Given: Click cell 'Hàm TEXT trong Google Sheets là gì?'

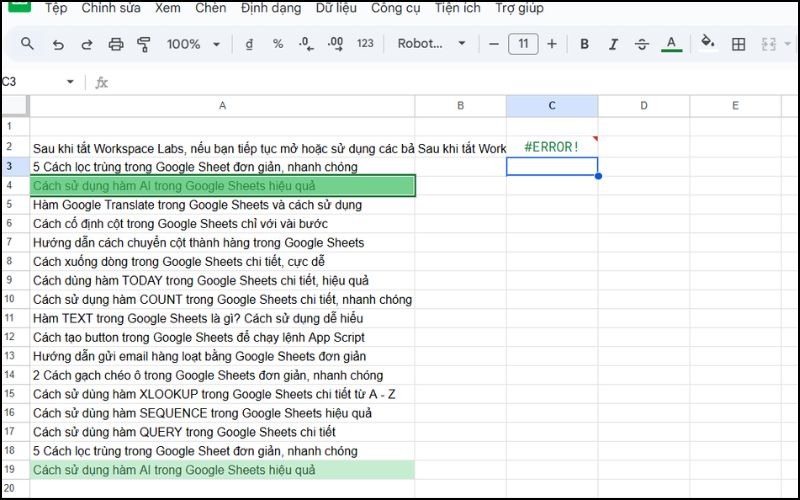Looking at the screenshot, I should click(x=222, y=318).
